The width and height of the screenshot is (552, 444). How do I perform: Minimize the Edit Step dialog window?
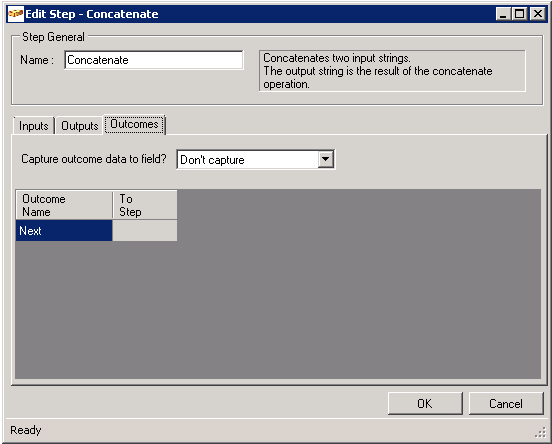[503, 14]
